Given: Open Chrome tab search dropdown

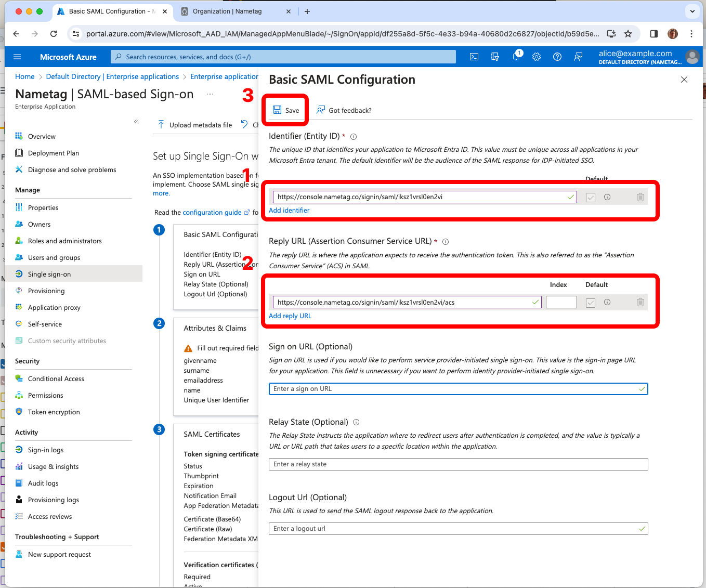Looking at the screenshot, I should click(692, 11).
